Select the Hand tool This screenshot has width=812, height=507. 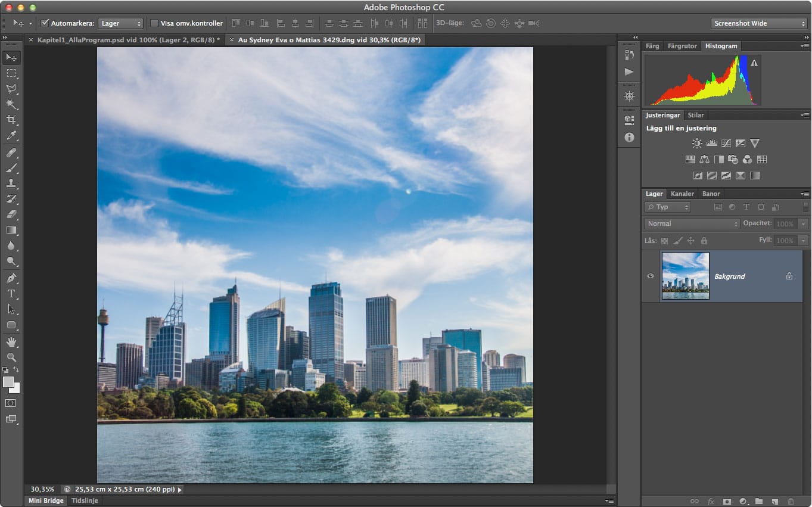[x=11, y=342]
